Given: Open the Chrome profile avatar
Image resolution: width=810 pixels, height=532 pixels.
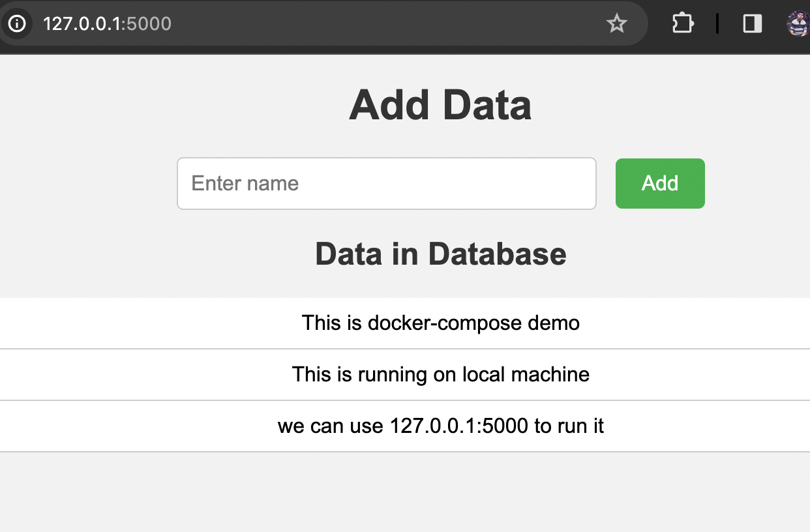Looking at the screenshot, I should tap(798, 24).
